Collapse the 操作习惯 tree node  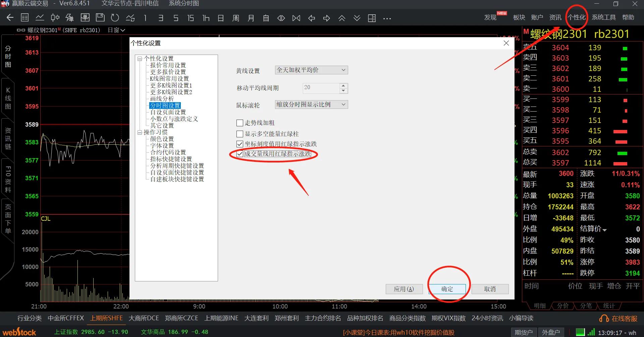pyautogui.click(x=140, y=133)
